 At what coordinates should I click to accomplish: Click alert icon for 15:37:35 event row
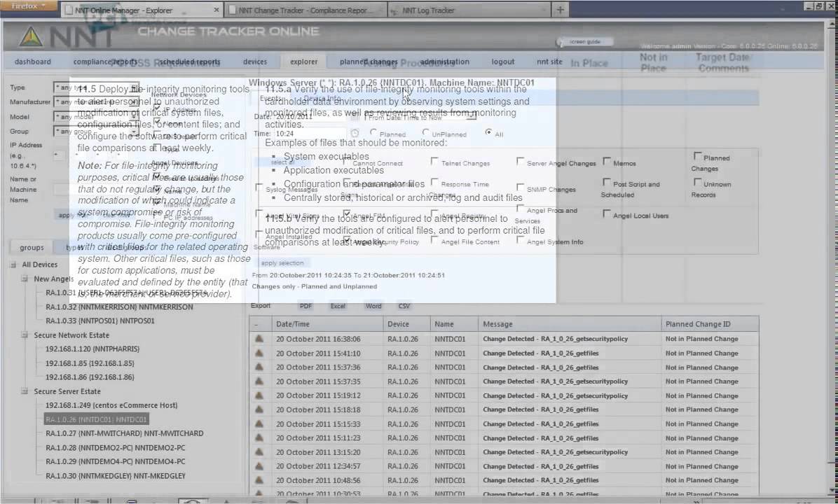click(259, 381)
